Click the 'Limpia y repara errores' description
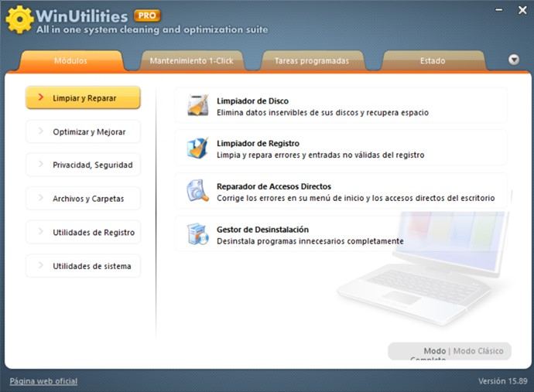This screenshot has width=534, height=392. (x=320, y=155)
